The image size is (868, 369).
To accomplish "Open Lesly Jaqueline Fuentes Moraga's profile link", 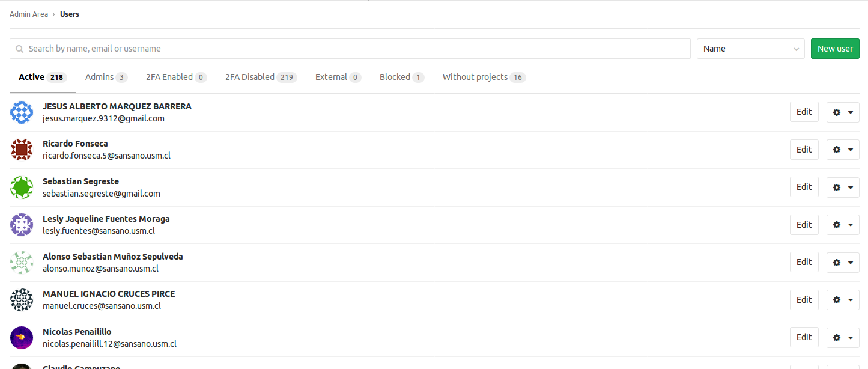I will click(106, 219).
